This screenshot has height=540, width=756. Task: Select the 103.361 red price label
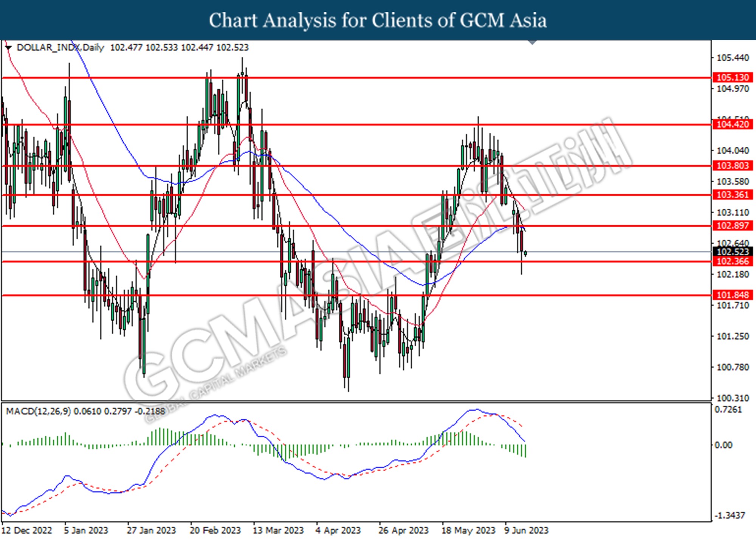pyautogui.click(x=733, y=195)
